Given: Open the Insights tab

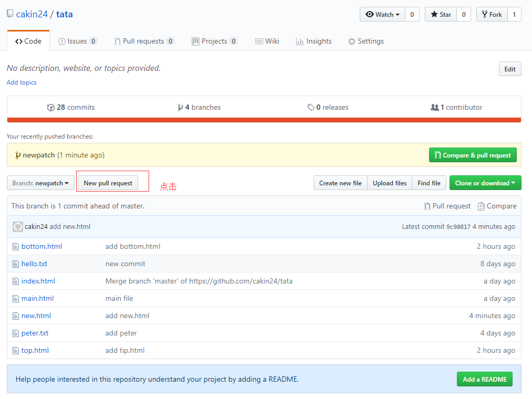Looking at the screenshot, I should 314,41.
